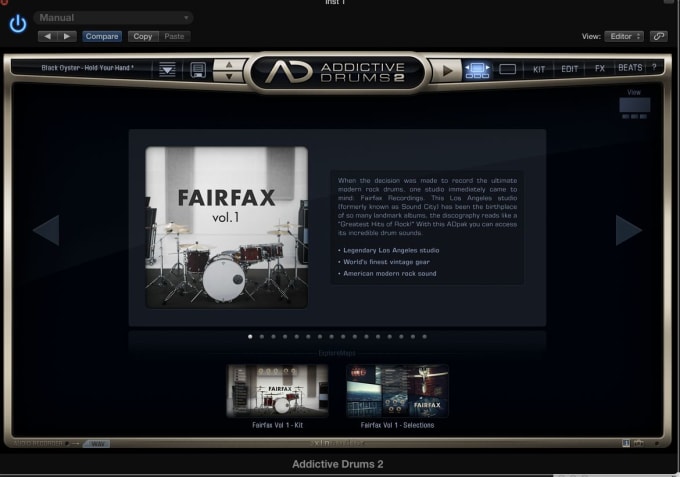
Task: Toggle the link chain icon
Action: point(658,36)
